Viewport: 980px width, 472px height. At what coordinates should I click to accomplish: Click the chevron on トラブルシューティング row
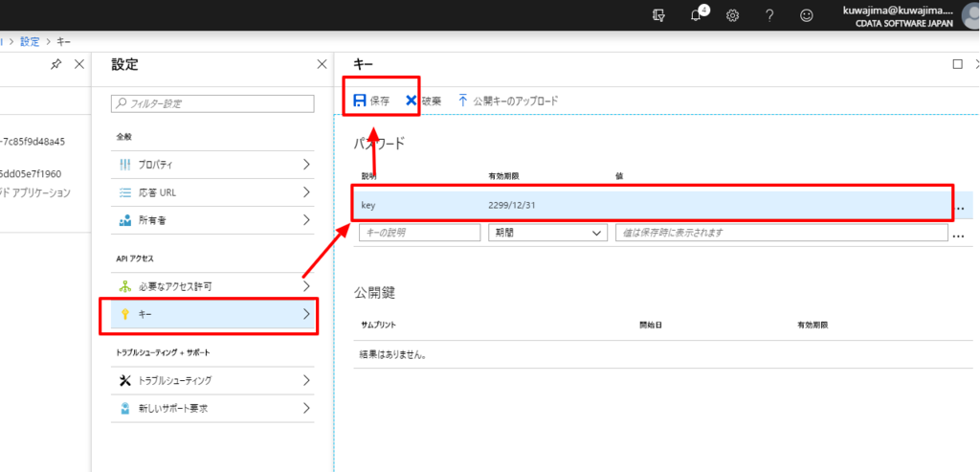click(x=306, y=380)
